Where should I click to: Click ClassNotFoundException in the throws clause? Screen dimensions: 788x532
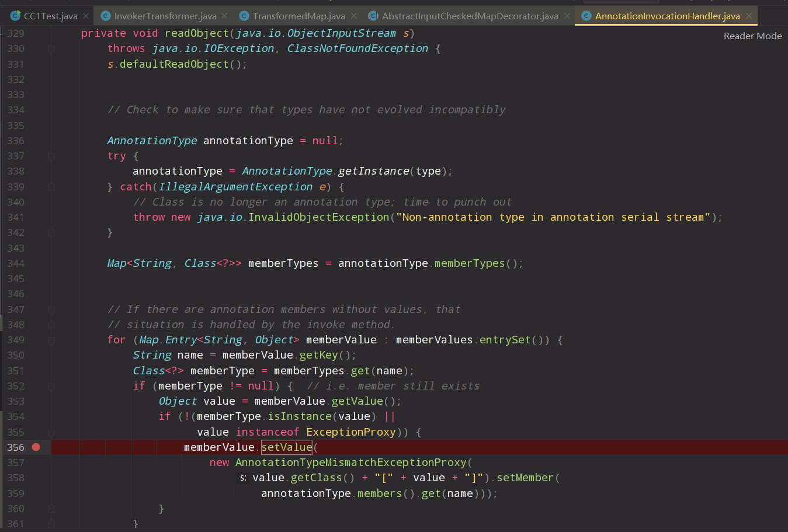(x=357, y=48)
